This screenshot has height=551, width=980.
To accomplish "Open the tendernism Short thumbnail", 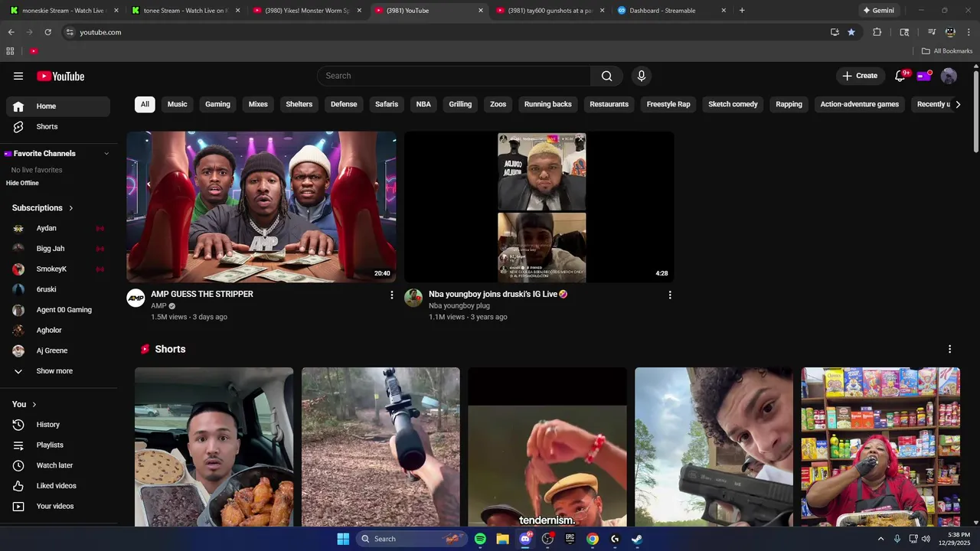I will (x=547, y=447).
